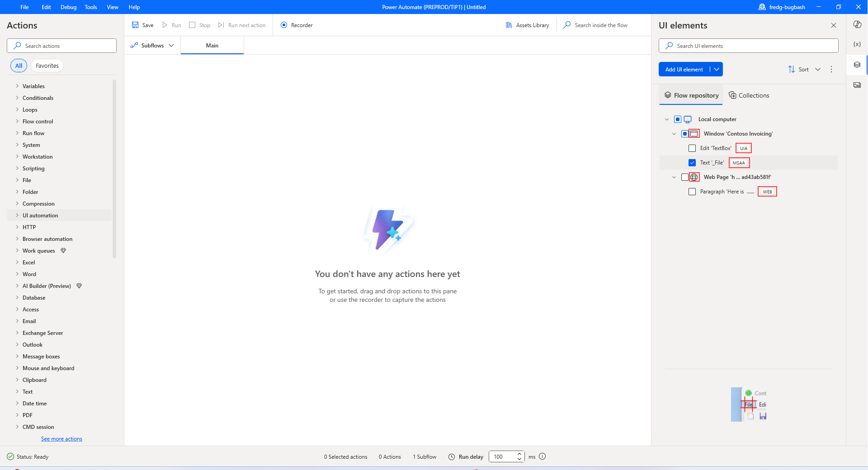Click the Search UI elements field

[x=748, y=46]
